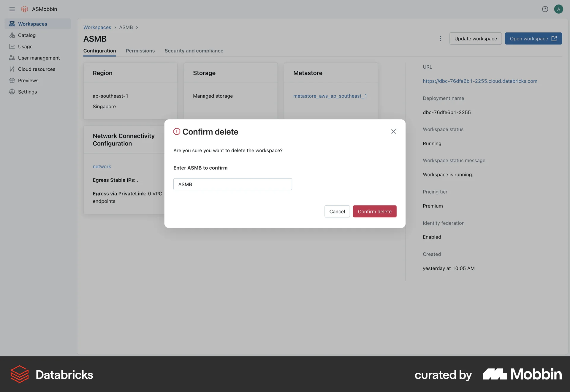Click the ASMobbin account logo
This screenshot has width=570, height=392.
24,9
